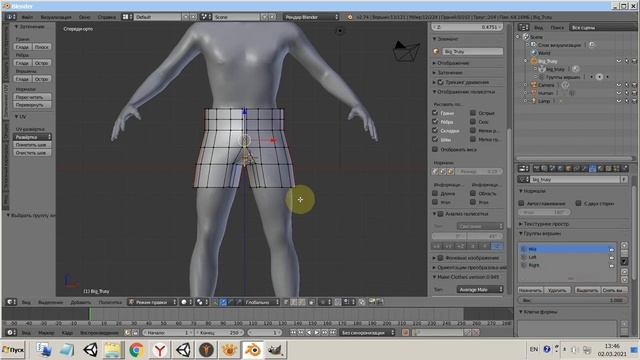Open the Выделение menu in 3D header
Image resolution: width=640 pixels, height=360 pixels.
pos(51,302)
